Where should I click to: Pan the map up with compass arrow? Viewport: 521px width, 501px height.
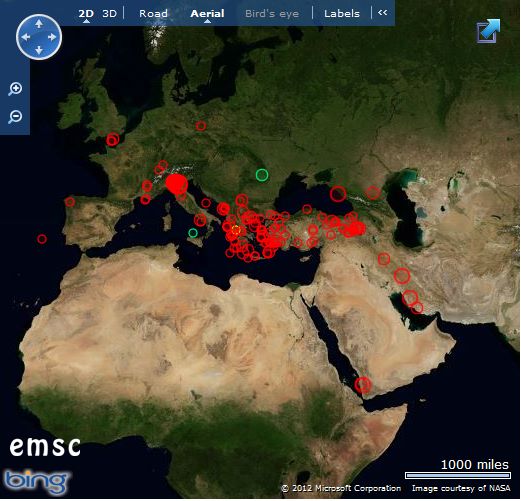[39, 24]
